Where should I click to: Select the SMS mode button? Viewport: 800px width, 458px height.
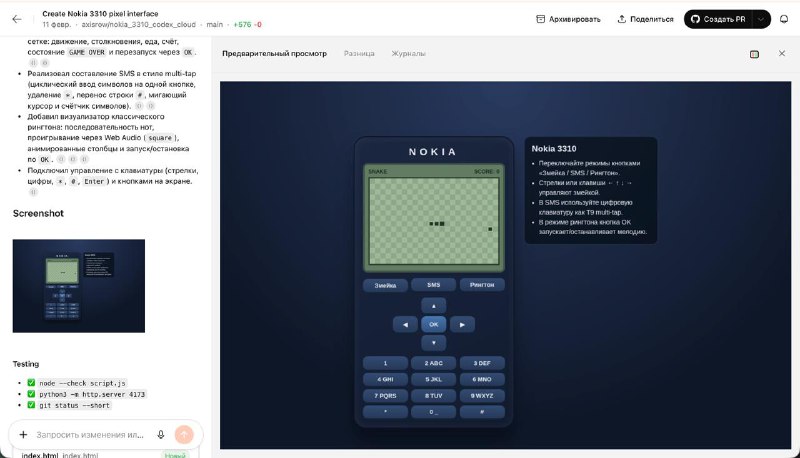click(434, 285)
